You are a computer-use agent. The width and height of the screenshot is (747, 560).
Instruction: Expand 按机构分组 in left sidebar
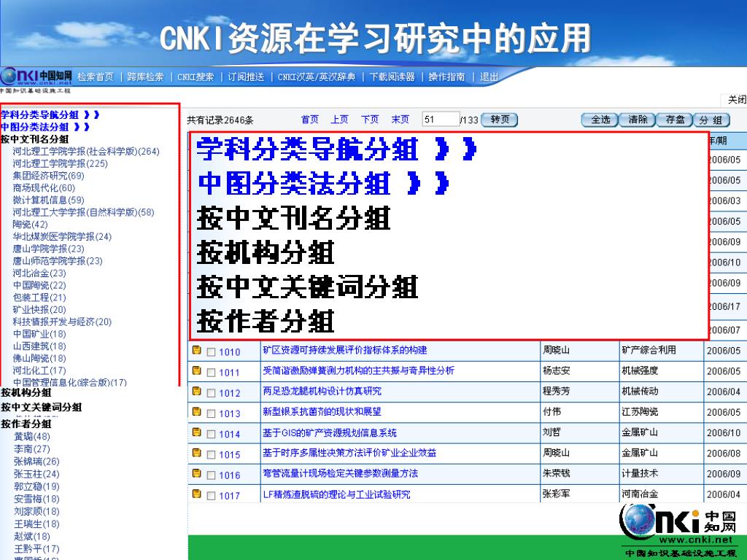point(26,393)
